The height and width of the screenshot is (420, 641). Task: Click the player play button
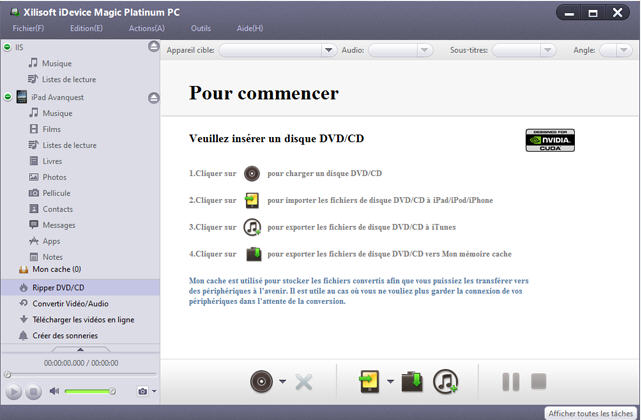pos(13,392)
